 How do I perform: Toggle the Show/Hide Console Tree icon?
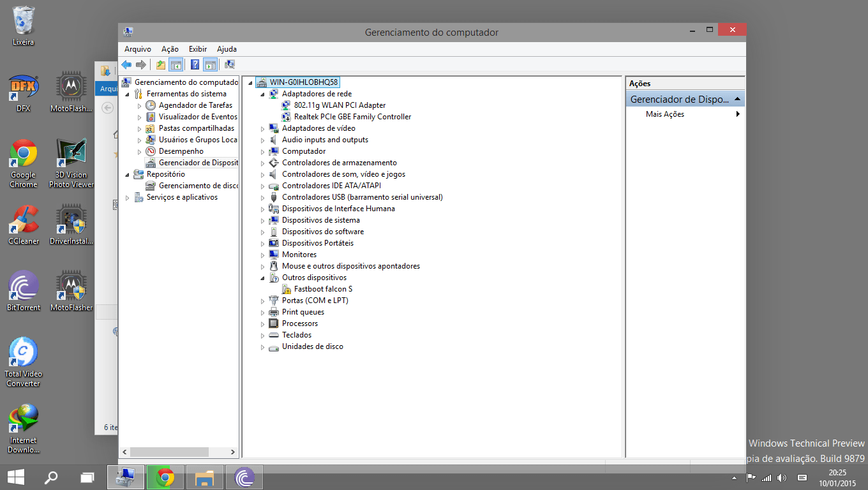(176, 64)
